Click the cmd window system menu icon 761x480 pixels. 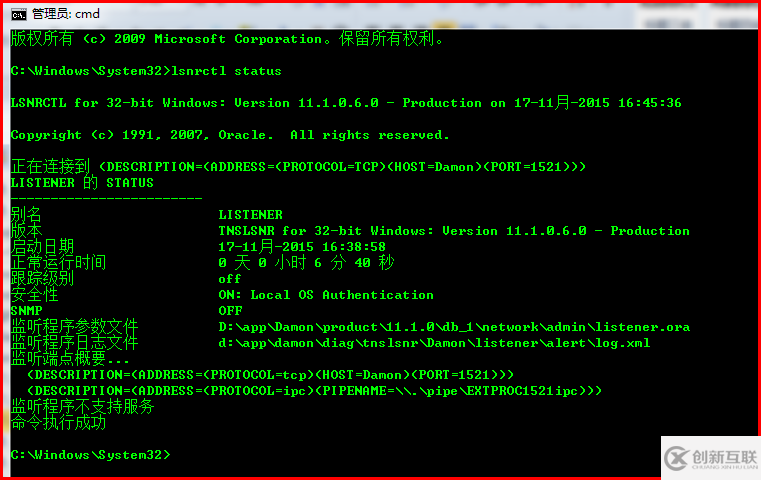(x=18, y=15)
